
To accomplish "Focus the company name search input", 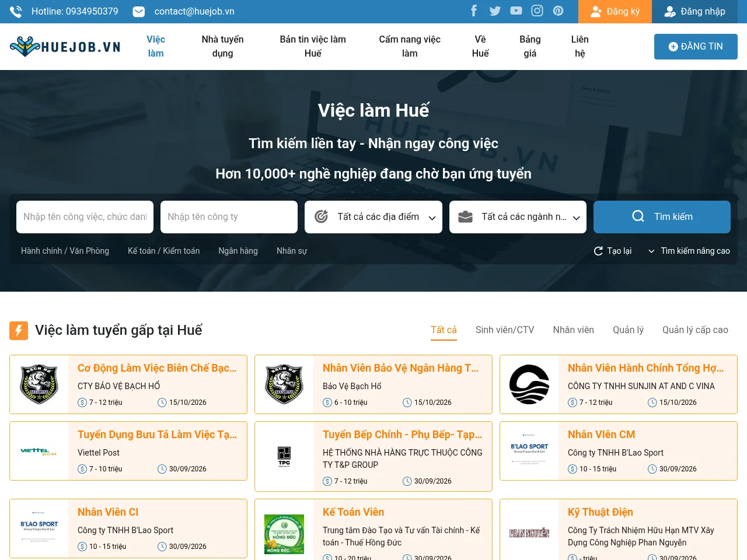I will tap(229, 217).
